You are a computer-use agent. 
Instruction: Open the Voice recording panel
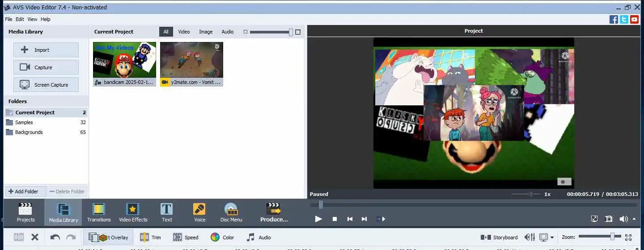pos(199,212)
